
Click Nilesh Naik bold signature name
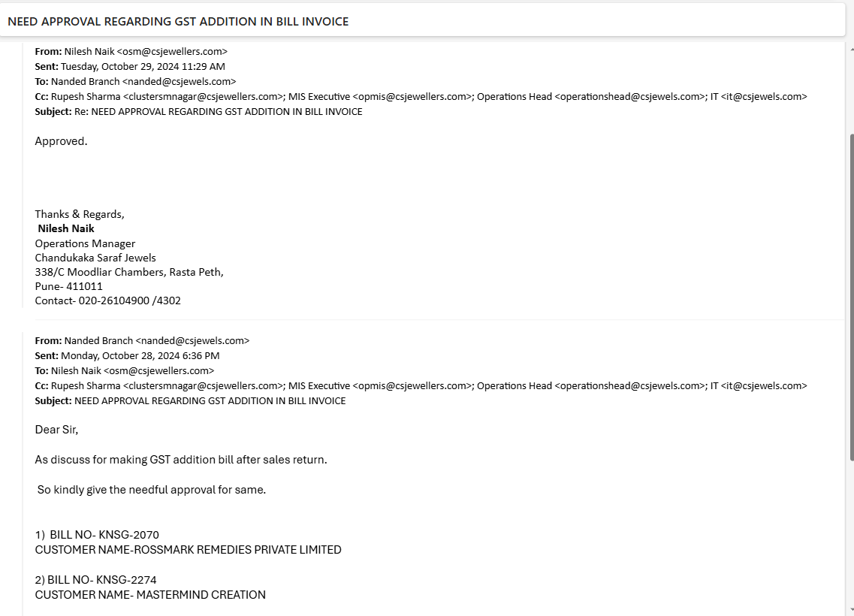pyautogui.click(x=66, y=229)
